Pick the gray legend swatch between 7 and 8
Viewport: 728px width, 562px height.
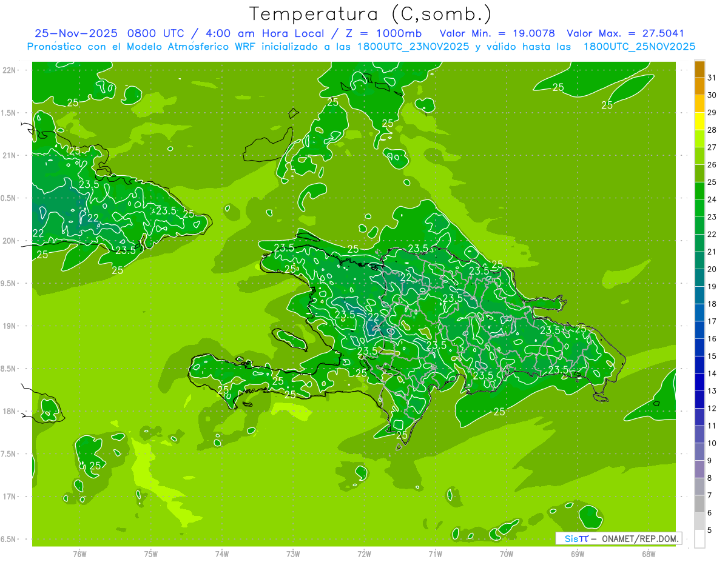pyautogui.click(x=700, y=487)
